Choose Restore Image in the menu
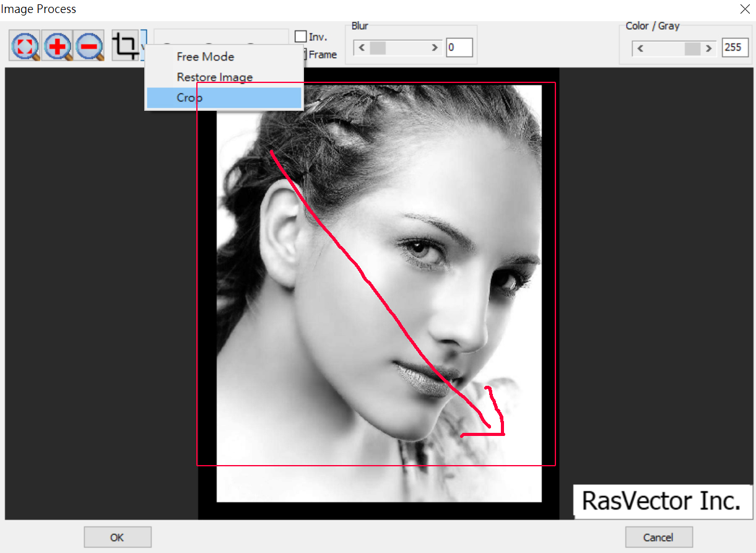This screenshot has width=756, height=553. [215, 77]
